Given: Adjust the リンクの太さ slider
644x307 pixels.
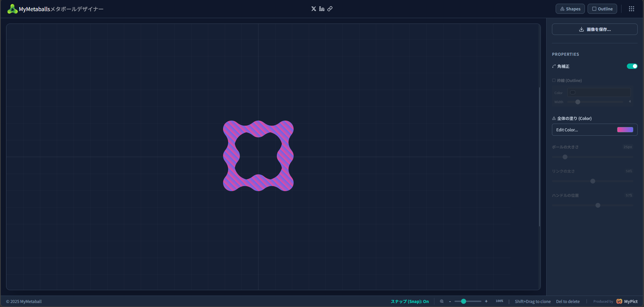Looking at the screenshot, I should point(593,181).
